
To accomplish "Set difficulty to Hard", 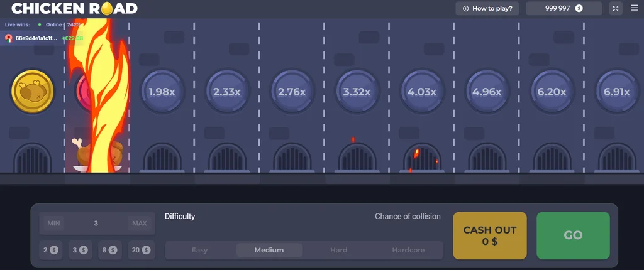I will (x=339, y=250).
